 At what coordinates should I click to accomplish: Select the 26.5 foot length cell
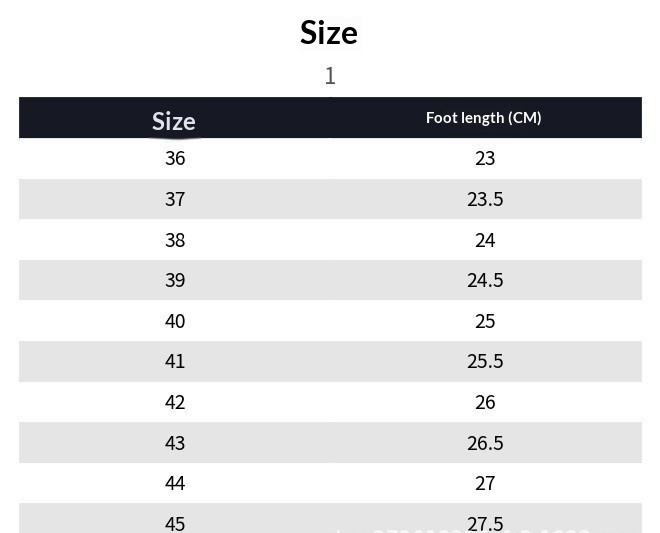click(485, 443)
